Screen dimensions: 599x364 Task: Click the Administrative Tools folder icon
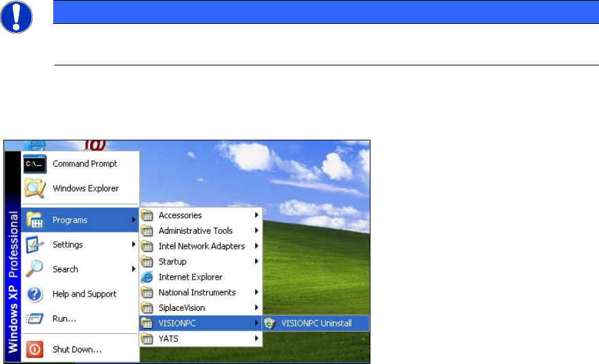[147, 231]
